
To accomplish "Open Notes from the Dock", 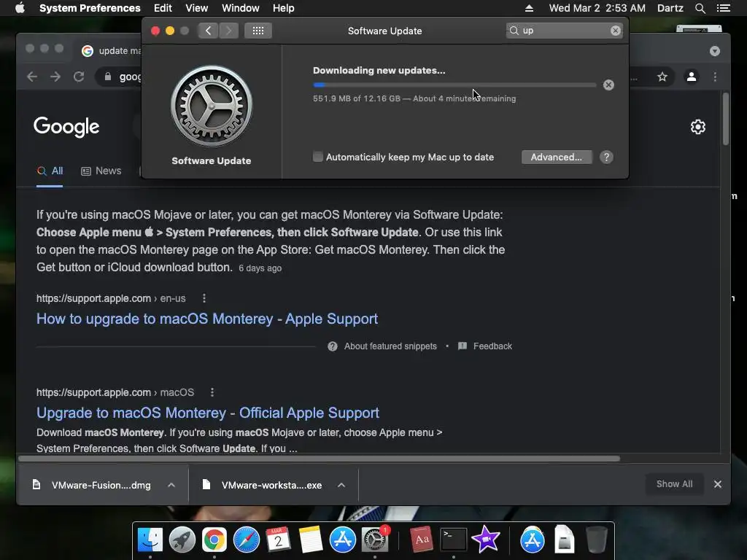I will click(311, 540).
